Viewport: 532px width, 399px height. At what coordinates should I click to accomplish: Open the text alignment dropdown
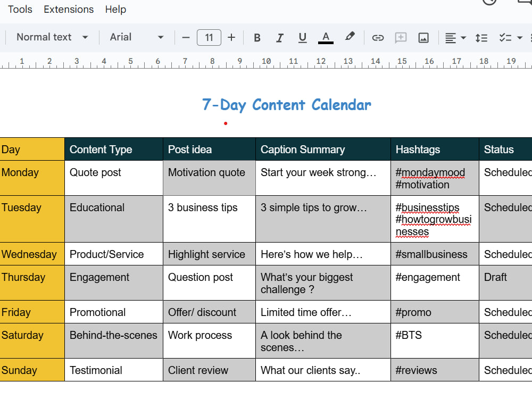[455, 38]
